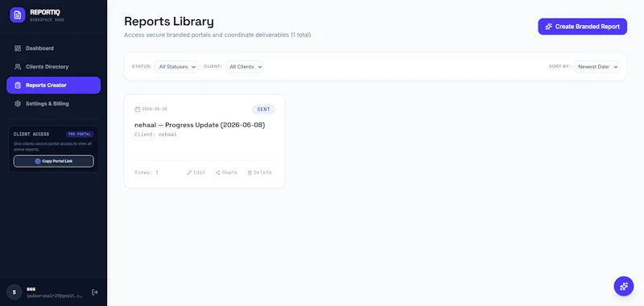Click the ReportIQ logo icon
This screenshot has height=306, width=644.
click(x=17, y=14)
